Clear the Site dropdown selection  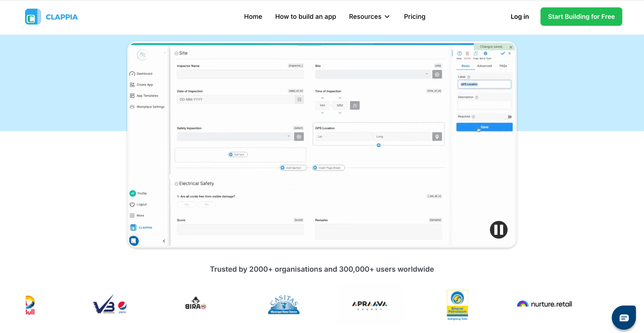437,74
